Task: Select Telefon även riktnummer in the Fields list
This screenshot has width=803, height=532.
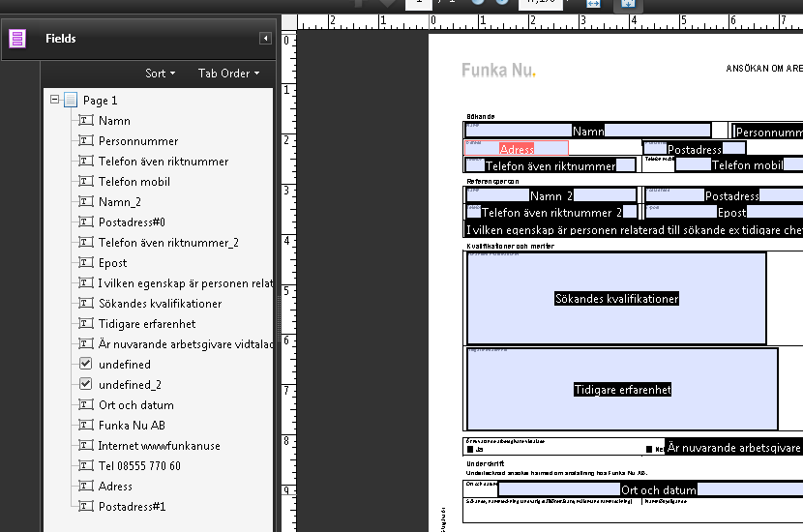Action: point(164,162)
